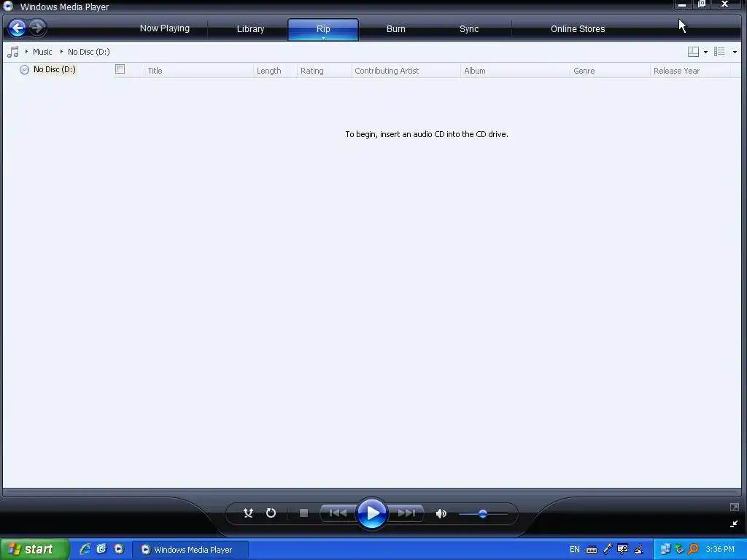
Task: Click the forward navigation arrow button
Action: point(37,28)
